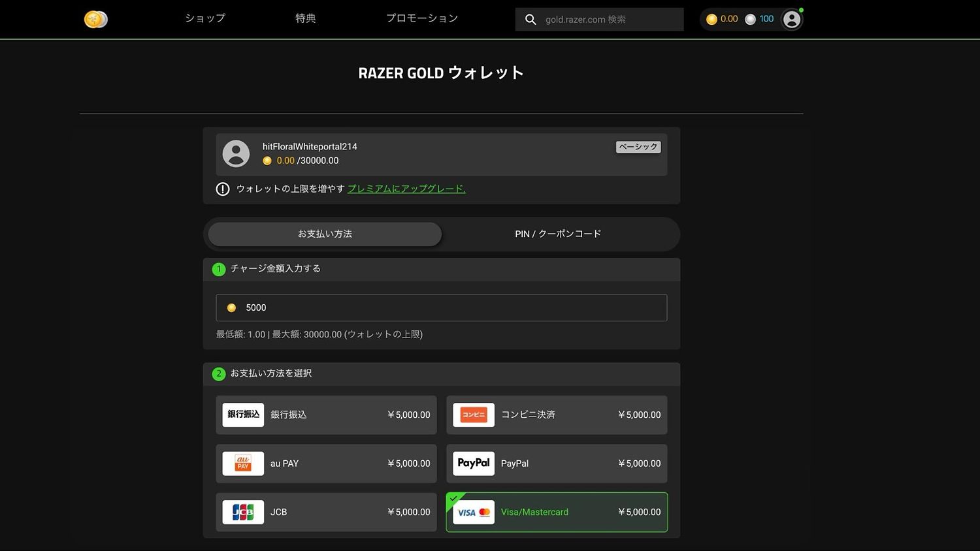Viewport: 980px width, 551px height.
Task: Click the user avatar beside hitFloralWhiteportal214
Action: (236, 154)
